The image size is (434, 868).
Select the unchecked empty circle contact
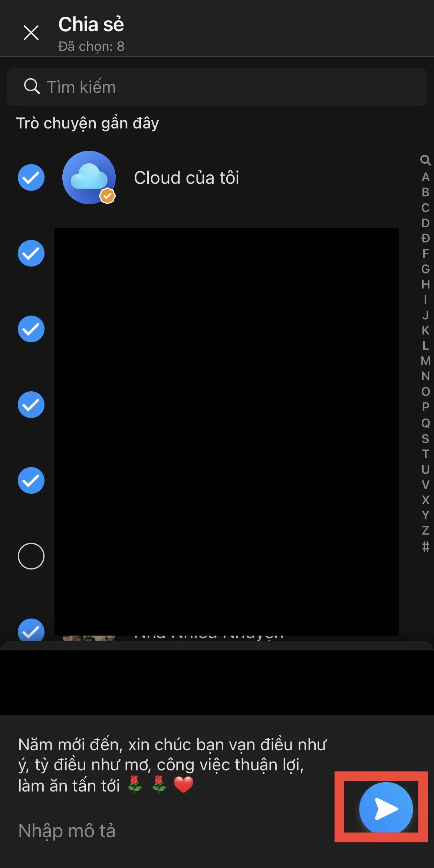point(31,556)
